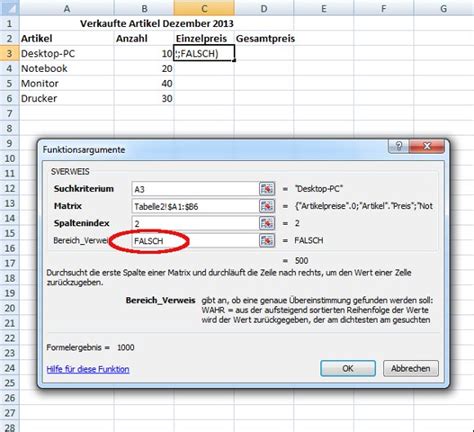Screen dimensions: 474x432
Task: Select row 8 header
Action: click(10, 128)
